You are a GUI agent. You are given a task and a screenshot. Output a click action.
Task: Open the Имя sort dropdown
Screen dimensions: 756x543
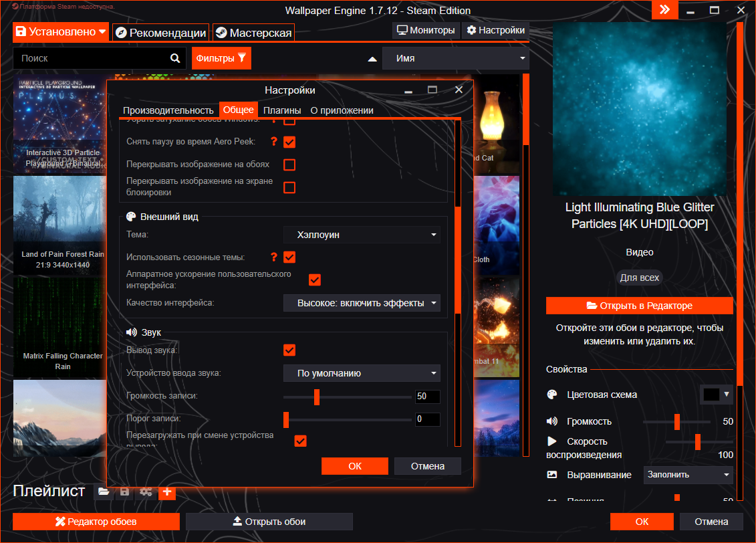pos(456,58)
